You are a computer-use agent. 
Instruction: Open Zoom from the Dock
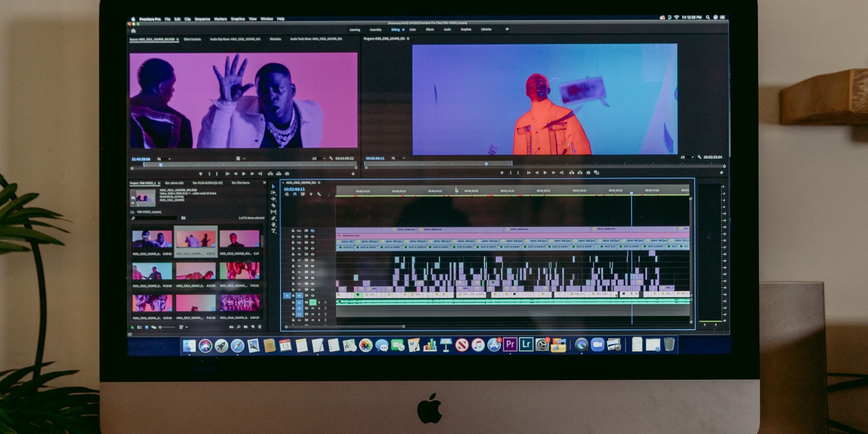click(597, 345)
